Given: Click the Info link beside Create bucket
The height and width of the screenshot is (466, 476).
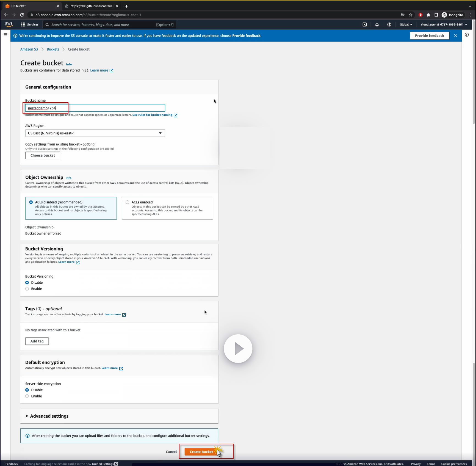Looking at the screenshot, I should click(x=69, y=64).
